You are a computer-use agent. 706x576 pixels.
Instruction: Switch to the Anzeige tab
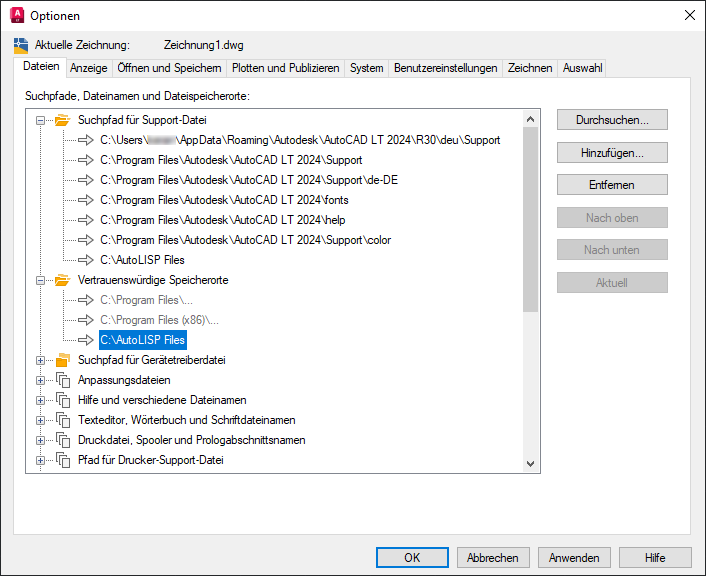point(89,68)
